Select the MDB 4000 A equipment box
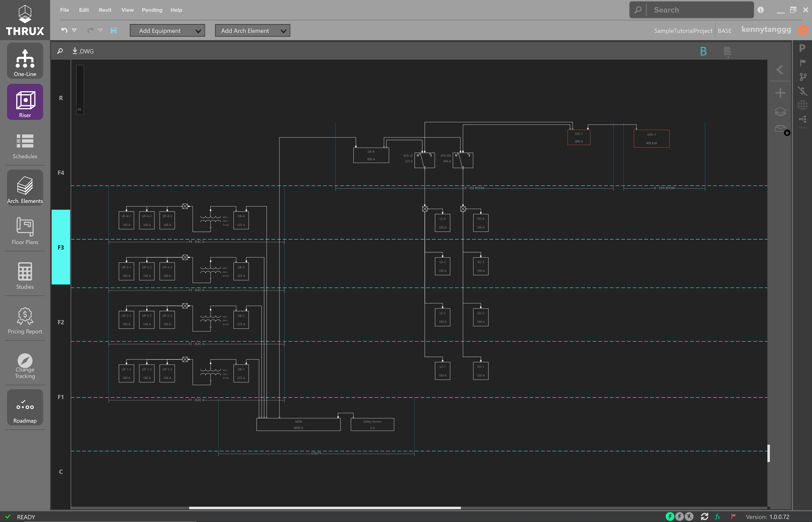 click(x=298, y=424)
